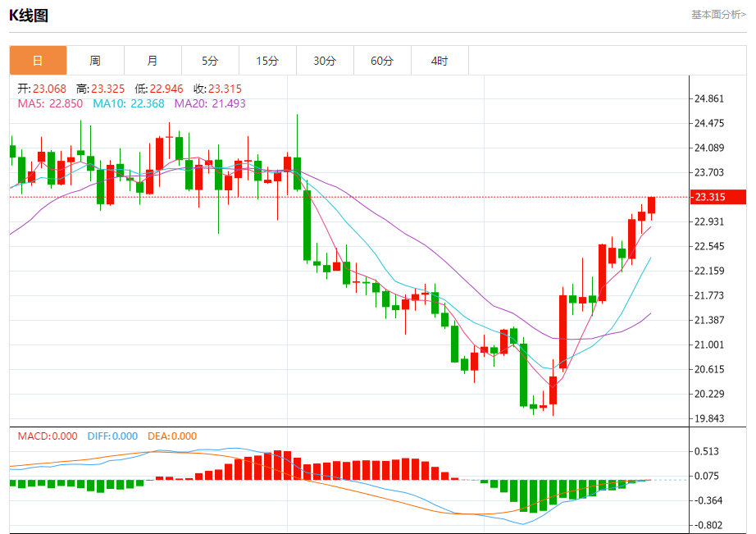This screenshot has width=756, height=534.
Task: Click the latest red candlestick at 23.315
Action: (651, 205)
